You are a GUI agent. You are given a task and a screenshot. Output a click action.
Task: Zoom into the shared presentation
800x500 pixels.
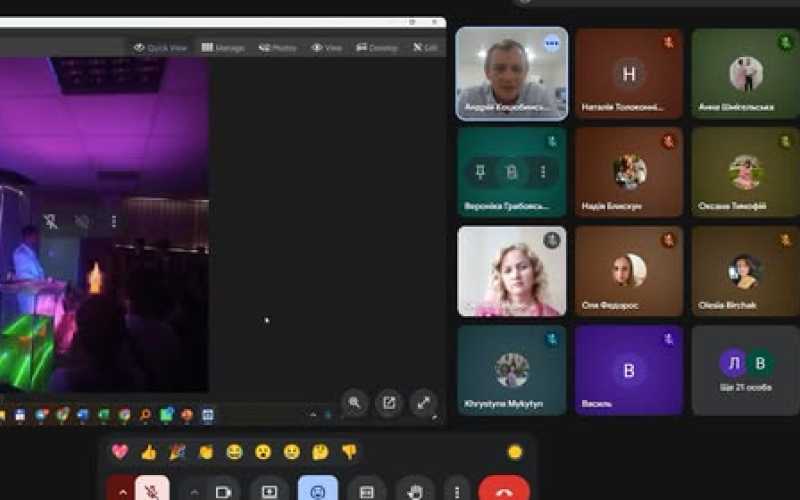[x=355, y=403]
